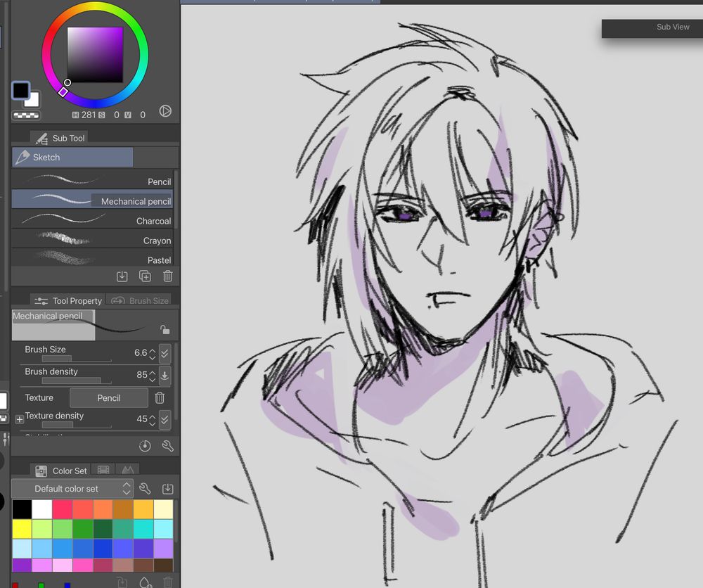Open Brush density dynamics settings button
The height and width of the screenshot is (588, 703).
(x=165, y=376)
